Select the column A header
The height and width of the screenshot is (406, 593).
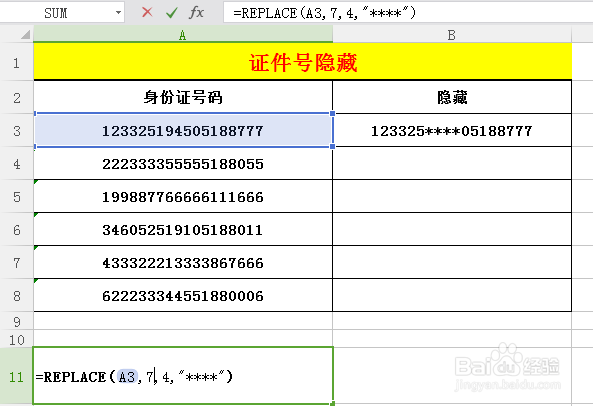coord(183,35)
